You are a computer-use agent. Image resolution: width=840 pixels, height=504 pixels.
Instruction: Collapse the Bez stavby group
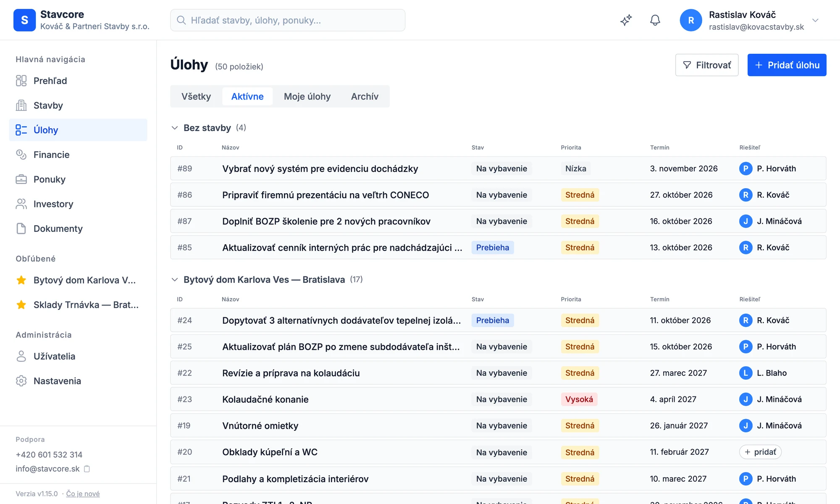click(x=175, y=128)
